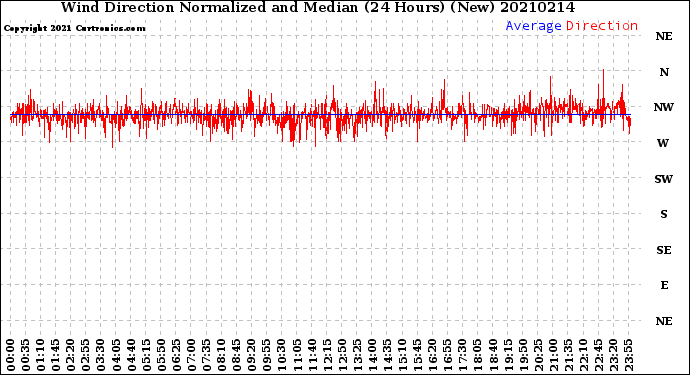Click the 'Average' legend label

click(x=533, y=26)
